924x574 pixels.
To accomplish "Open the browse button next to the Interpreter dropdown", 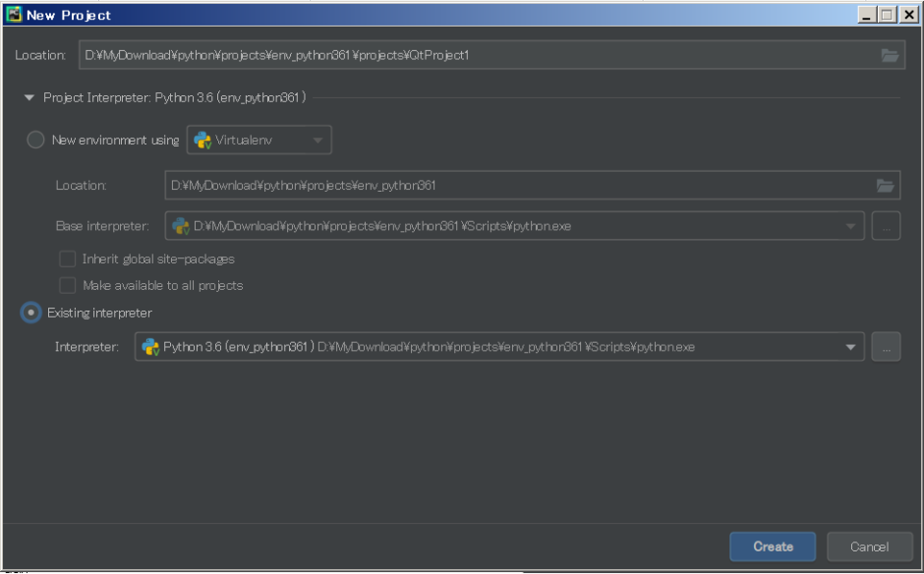I will coord(886,346).
